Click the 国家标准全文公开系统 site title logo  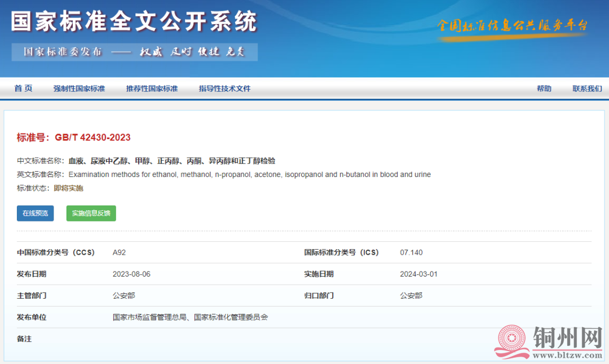tap(134, 21)
